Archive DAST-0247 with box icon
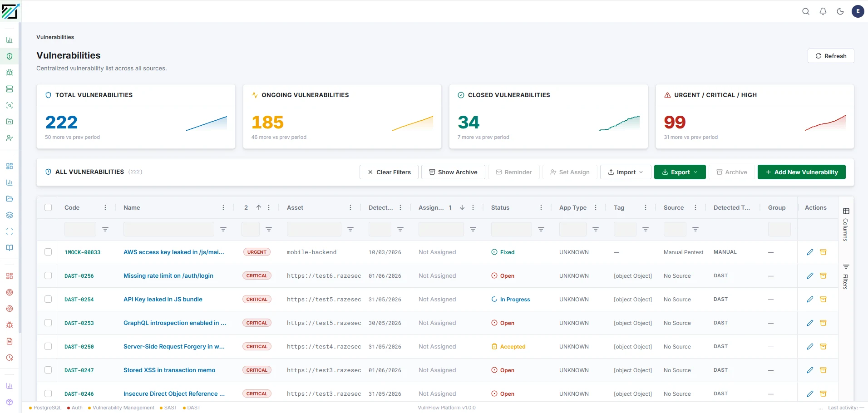 (823, 370)
